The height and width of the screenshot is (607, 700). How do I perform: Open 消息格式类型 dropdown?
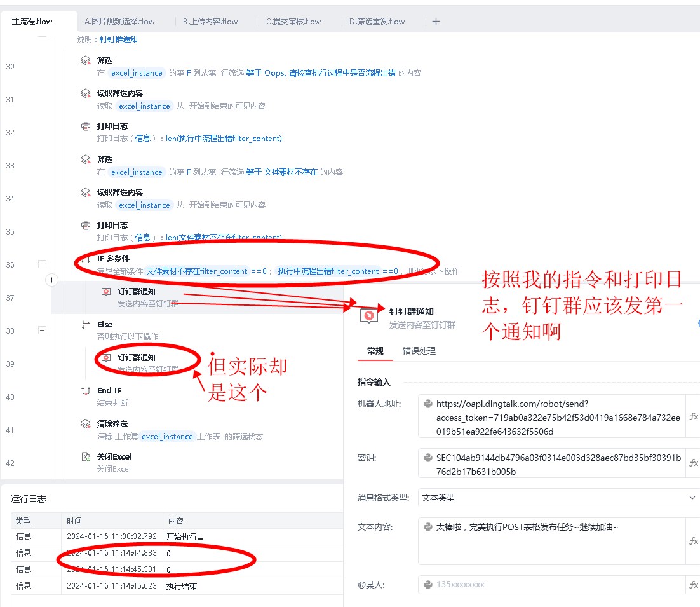[x=558, y=498]
